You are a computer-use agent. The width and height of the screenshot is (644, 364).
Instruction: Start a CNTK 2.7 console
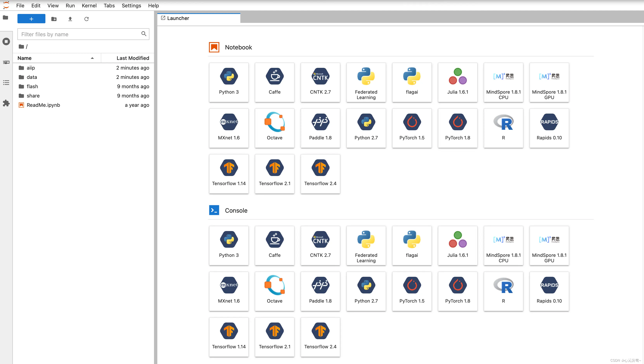point(320,246)
